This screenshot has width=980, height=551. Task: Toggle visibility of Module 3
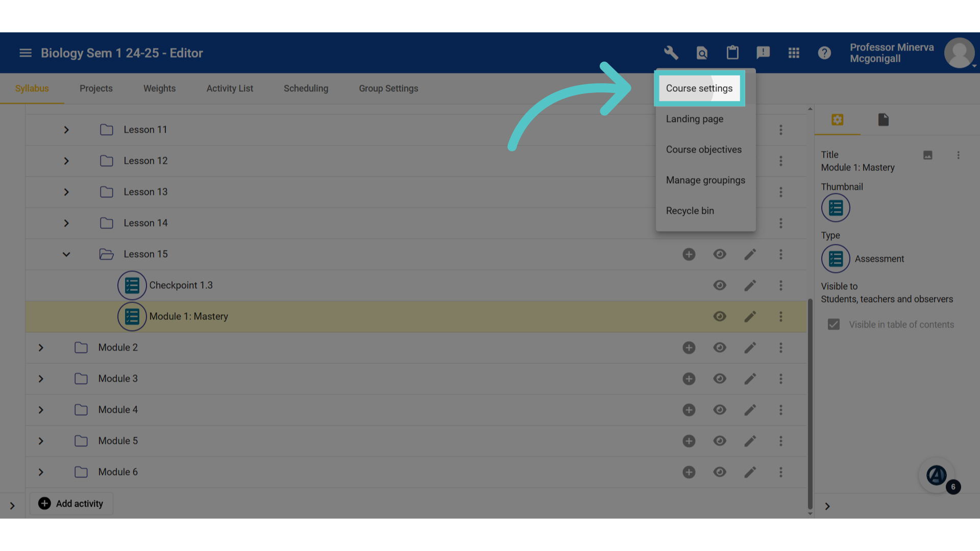pos(720,379)
